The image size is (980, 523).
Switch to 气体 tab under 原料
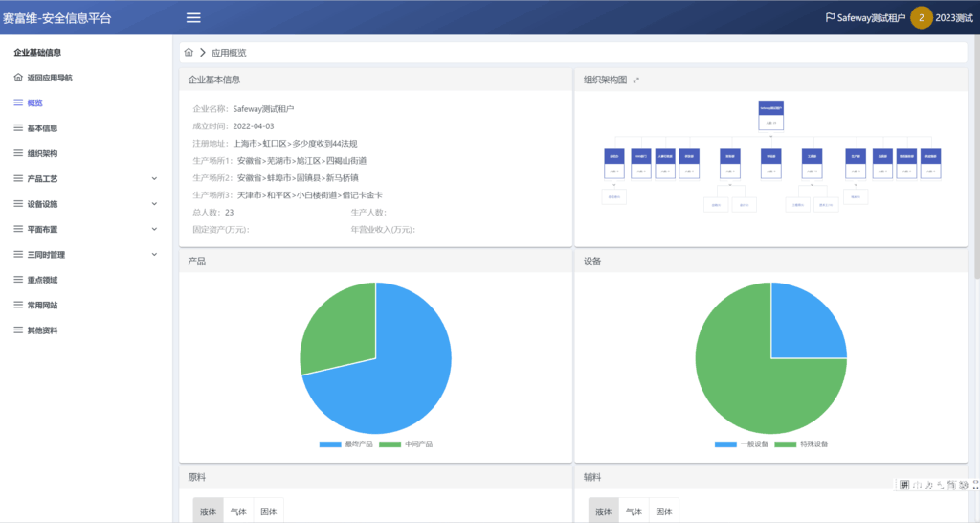238,512
